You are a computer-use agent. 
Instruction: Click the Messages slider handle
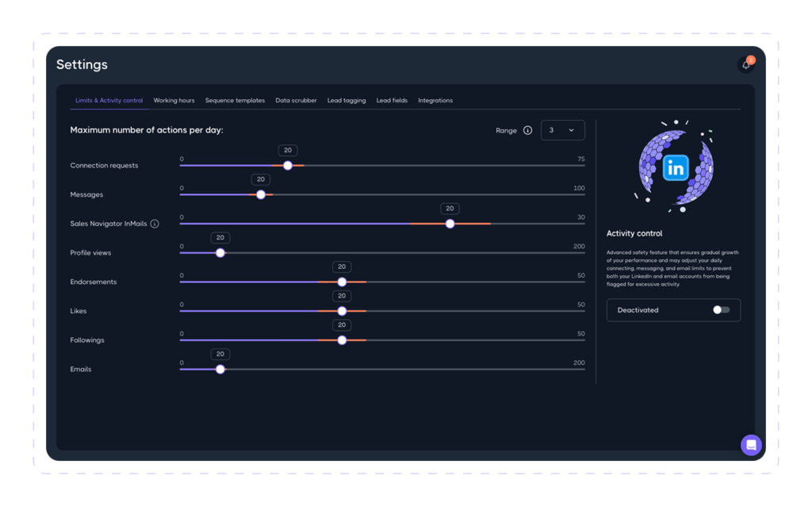coord(260,194)
